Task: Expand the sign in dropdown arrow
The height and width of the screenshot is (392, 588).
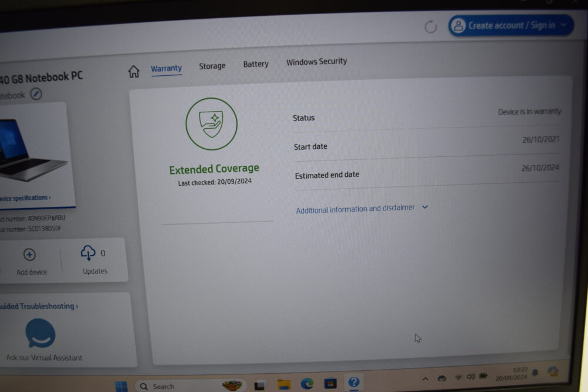Action: coord(563,25)
